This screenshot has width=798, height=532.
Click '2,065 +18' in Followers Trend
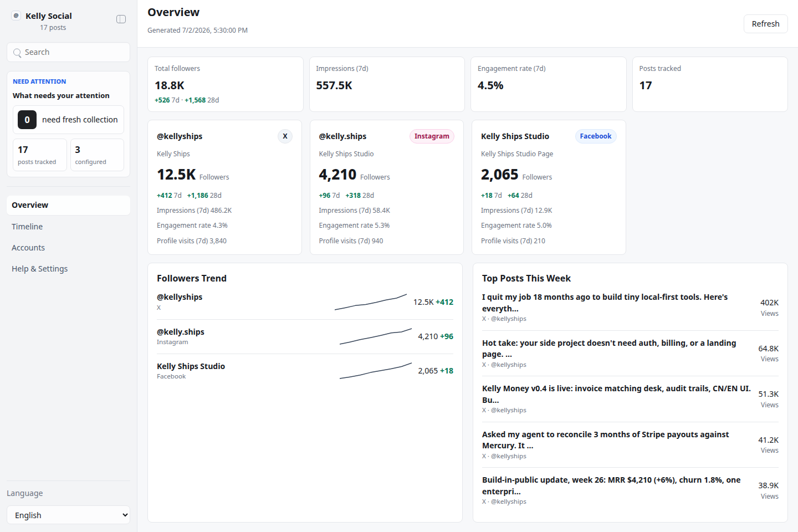[x=436, y=371]
